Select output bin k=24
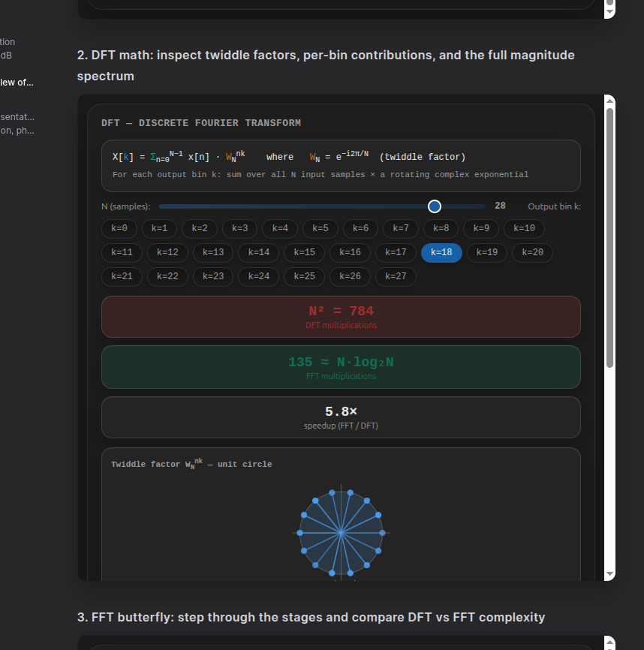 coord(259,276)
